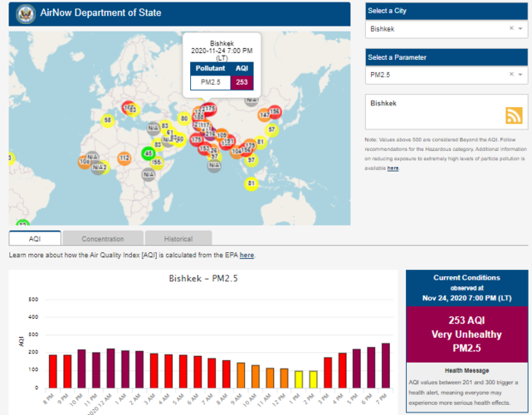
Task: Switch to the Concentration tab
Action: pyautogui.click(x=103, y=239)
